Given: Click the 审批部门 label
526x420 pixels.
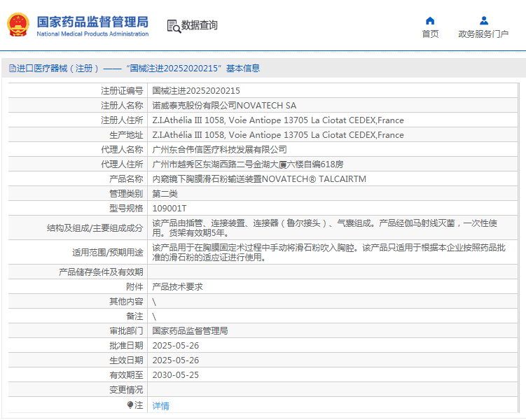Looking at the screenshot, I should tap(126, 331).
